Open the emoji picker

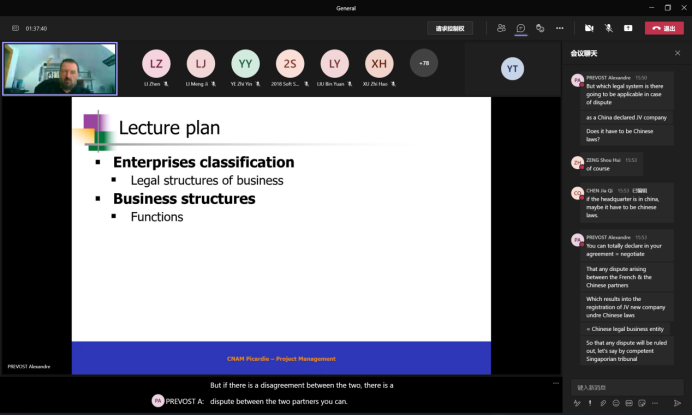point(615,403)
